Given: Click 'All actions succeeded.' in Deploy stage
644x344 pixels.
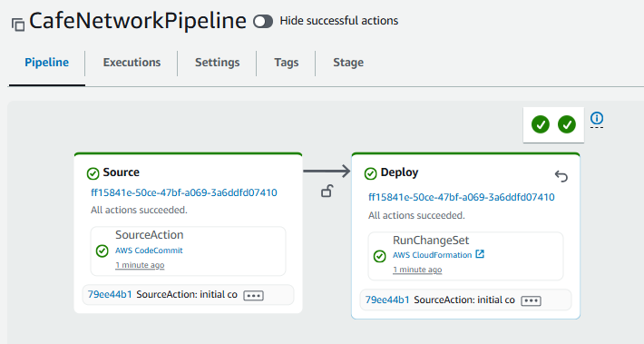Looking at the screenshot, I should [x=416, y=215].
